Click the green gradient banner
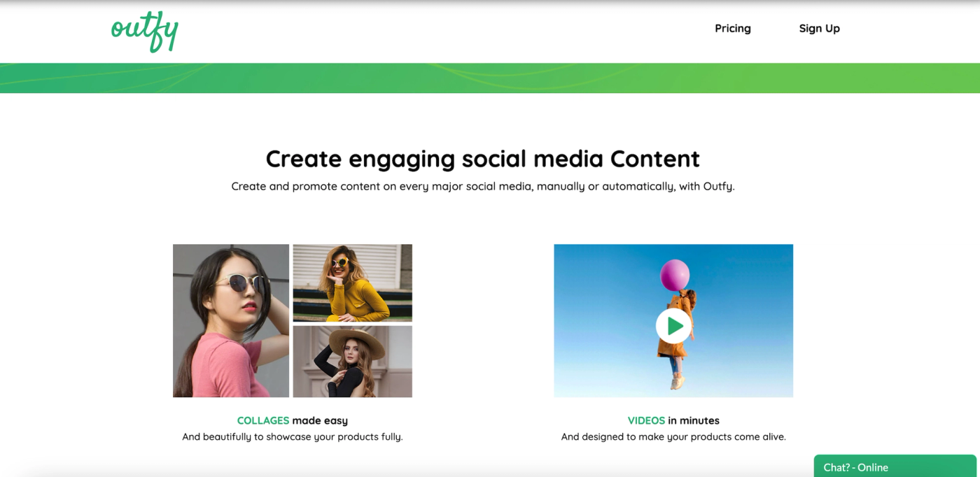Image resolution: width=980 pixels, height=477 pixels. click(490, 78)
